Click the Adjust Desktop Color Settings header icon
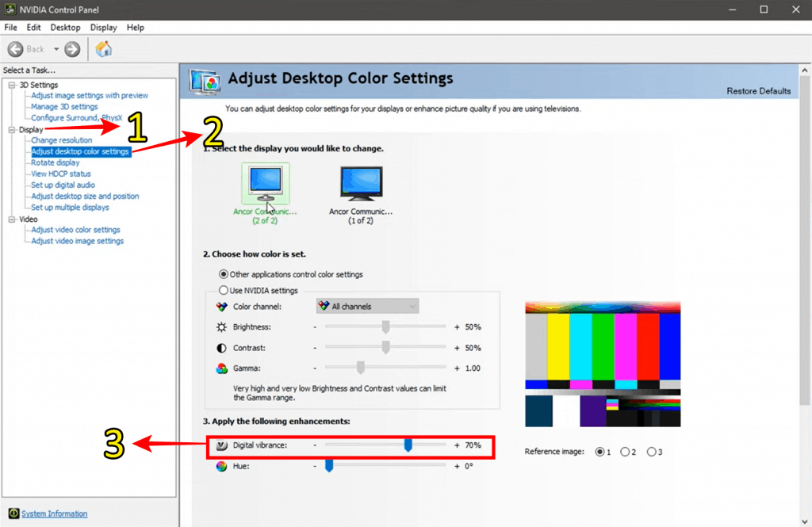Screen dimensions: 812x527 [x=205, y=82]
